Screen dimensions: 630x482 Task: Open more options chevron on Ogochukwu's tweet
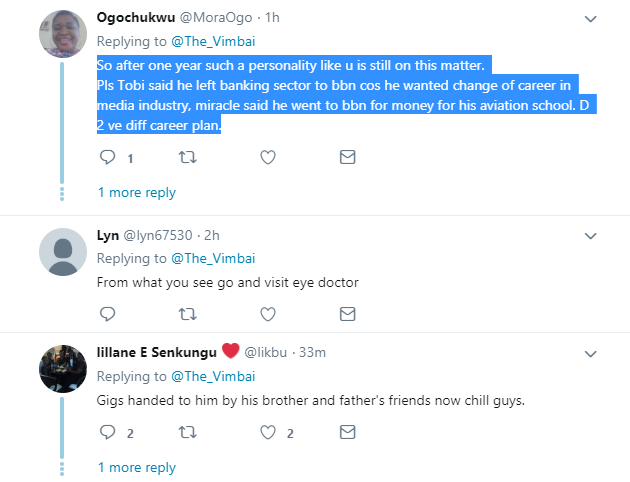[590, 19]
